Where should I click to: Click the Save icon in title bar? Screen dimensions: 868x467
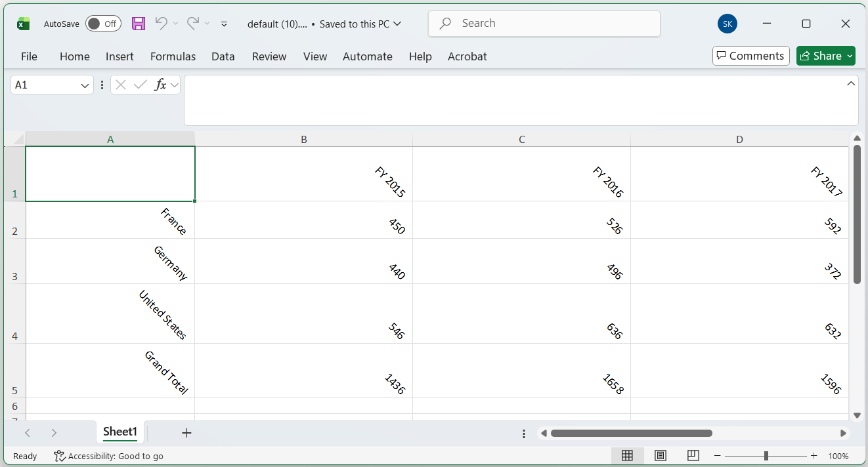point(139,24)
